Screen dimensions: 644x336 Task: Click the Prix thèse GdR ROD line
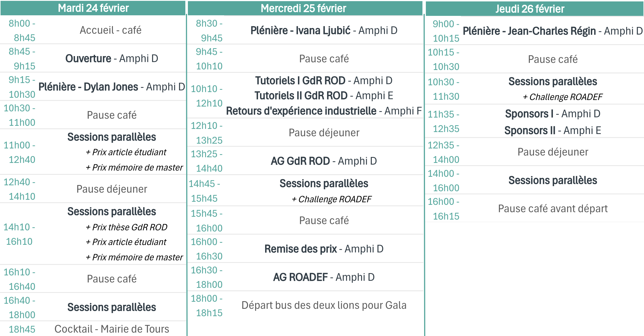[x=126, y=227]
